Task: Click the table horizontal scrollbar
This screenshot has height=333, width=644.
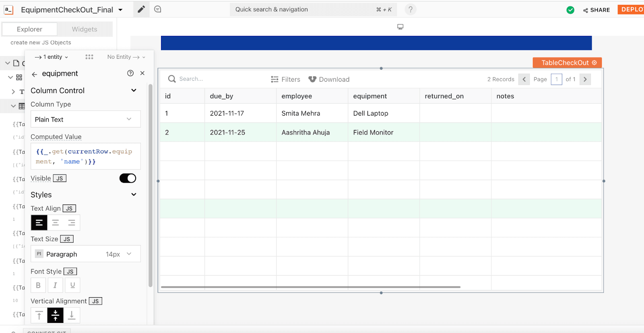Action: tap(310, 287)
